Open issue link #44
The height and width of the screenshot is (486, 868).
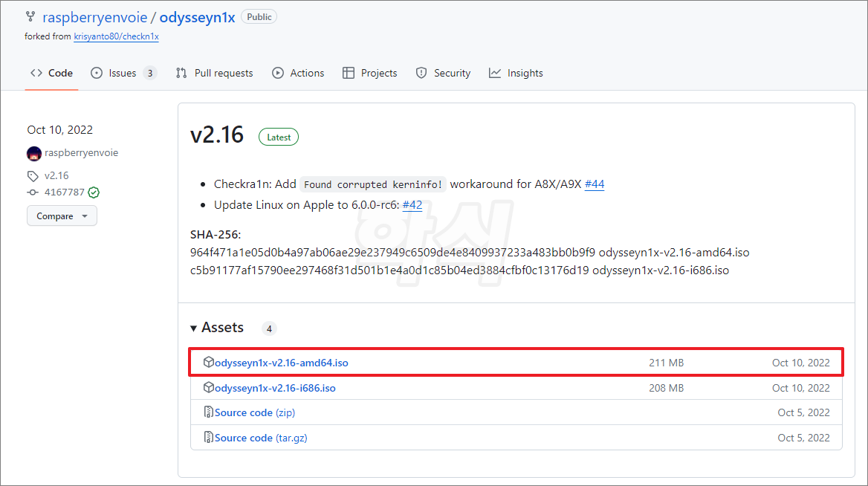[594, 184]
